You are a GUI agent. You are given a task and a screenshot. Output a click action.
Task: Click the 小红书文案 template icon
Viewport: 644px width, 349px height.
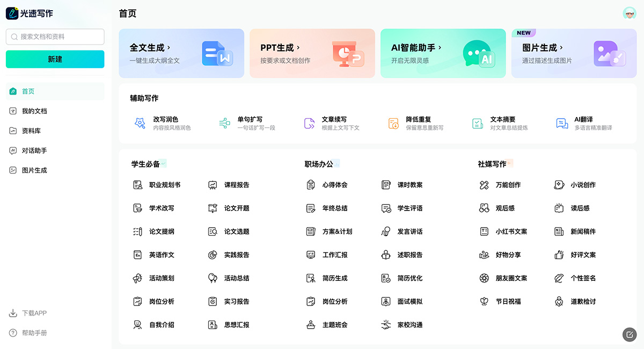[484, 231]
